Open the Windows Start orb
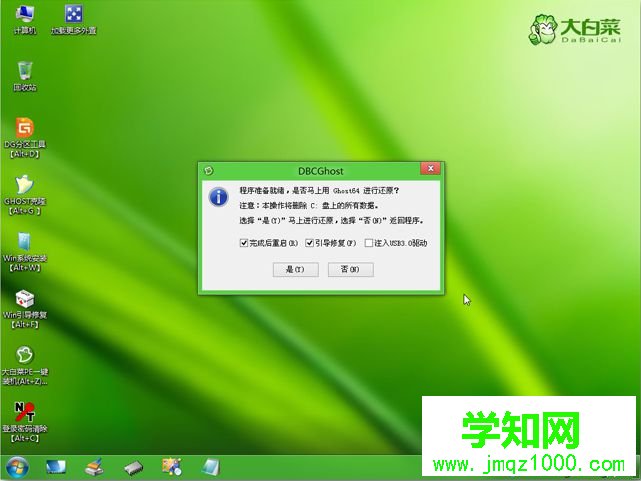This screenshot has width=641, height=481. (x=17, y=468)
